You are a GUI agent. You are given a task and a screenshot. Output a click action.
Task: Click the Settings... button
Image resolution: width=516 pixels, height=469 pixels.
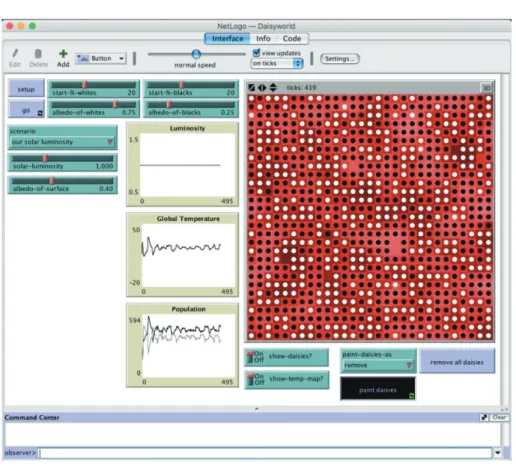click(x=340, y=59)
